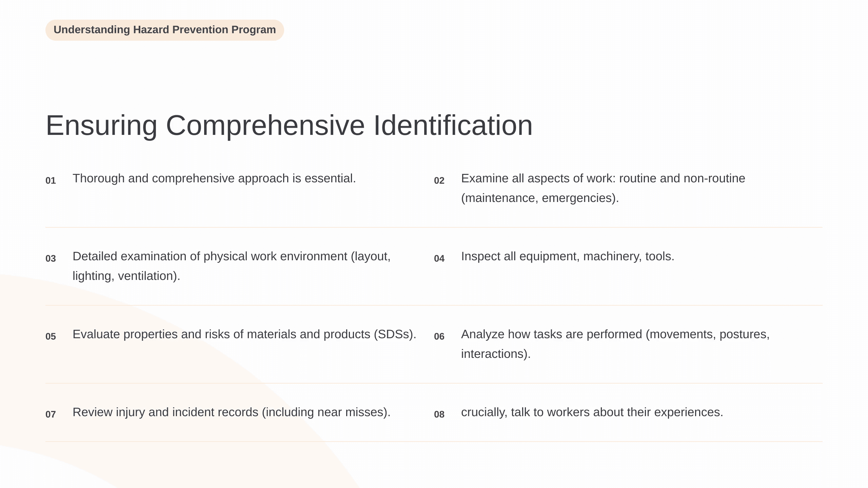Select 'Inspect all equipment, machinery, tools' text
The width and height of the screenshot is (868, 488).
pos(568,256)
